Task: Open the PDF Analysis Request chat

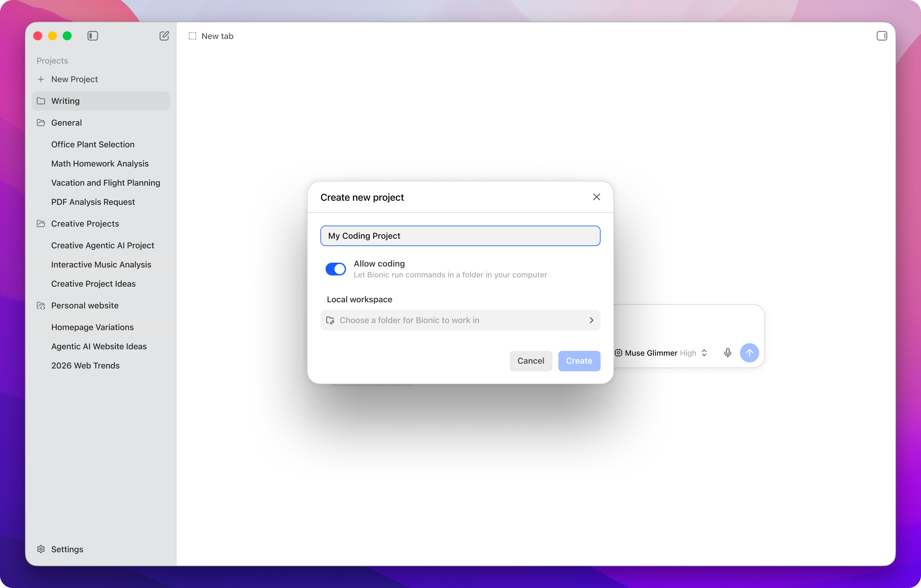Action: (93, 202)
